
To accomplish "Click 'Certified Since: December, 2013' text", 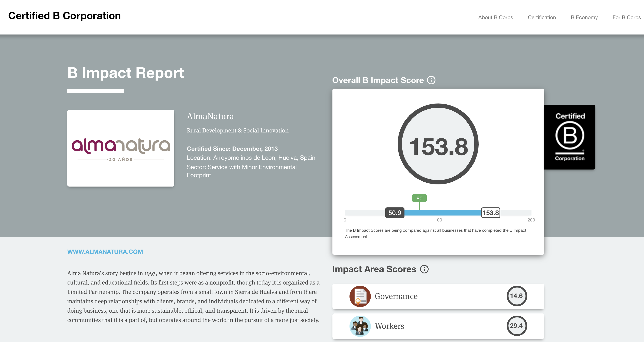I will point(232,149).
